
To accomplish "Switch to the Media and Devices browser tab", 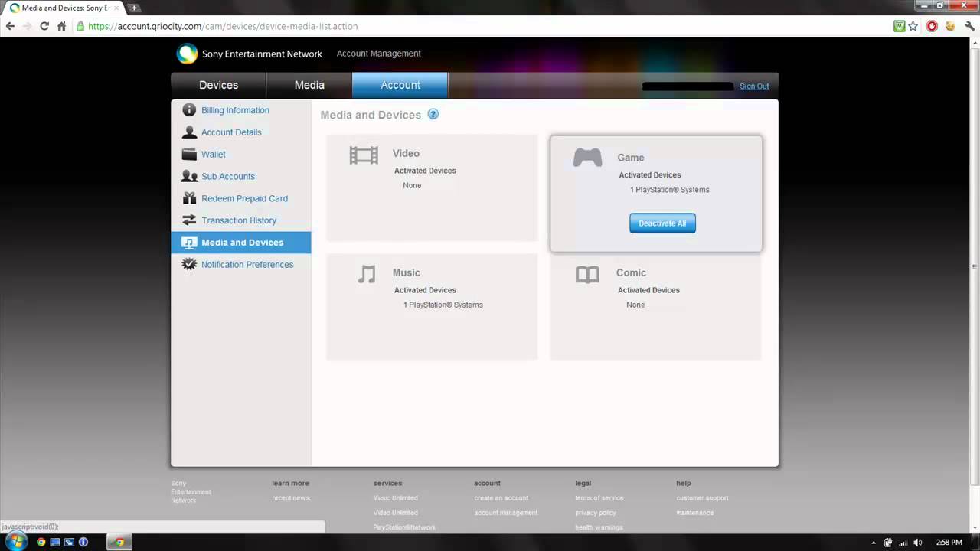I will pyautogui.click(x=64, y=8).
